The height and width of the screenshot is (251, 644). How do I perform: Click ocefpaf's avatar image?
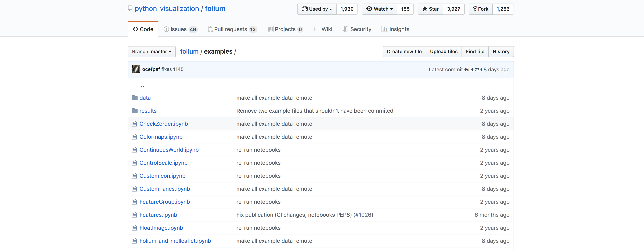click(x=136, y=69)
